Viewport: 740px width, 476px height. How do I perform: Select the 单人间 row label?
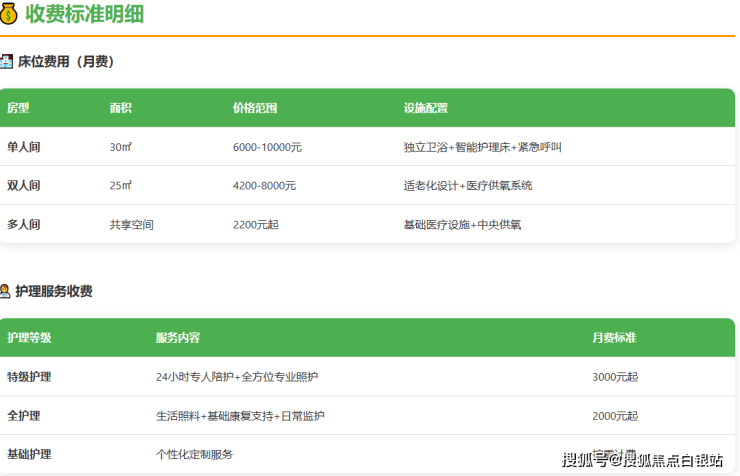[x=24, y=147]
